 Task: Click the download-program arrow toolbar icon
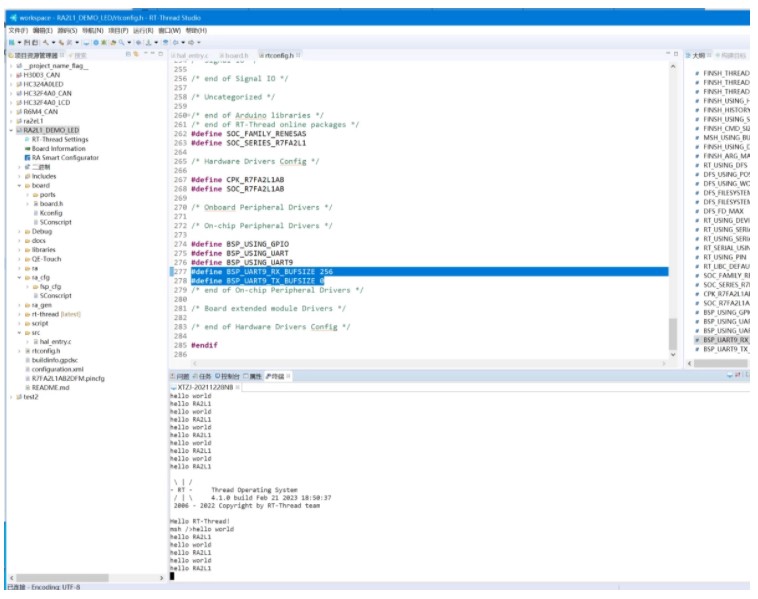(x=148, y=43)
